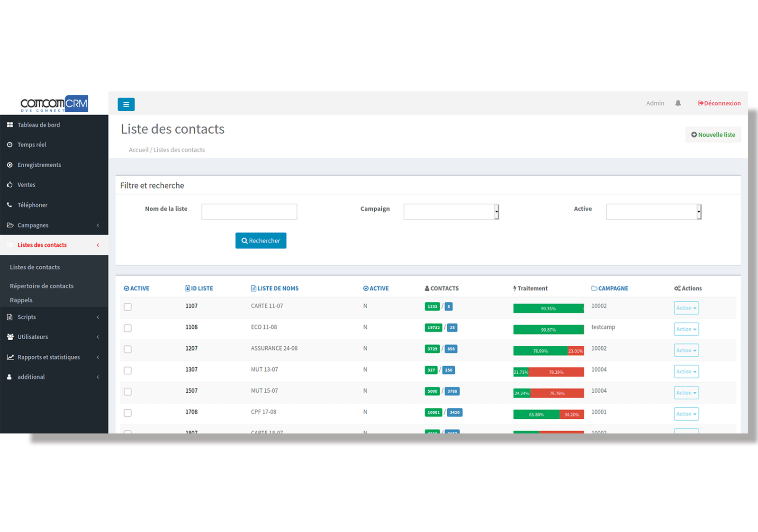
Task: Open Tableau de bord in sidebar
Action: tap(39, 125)
